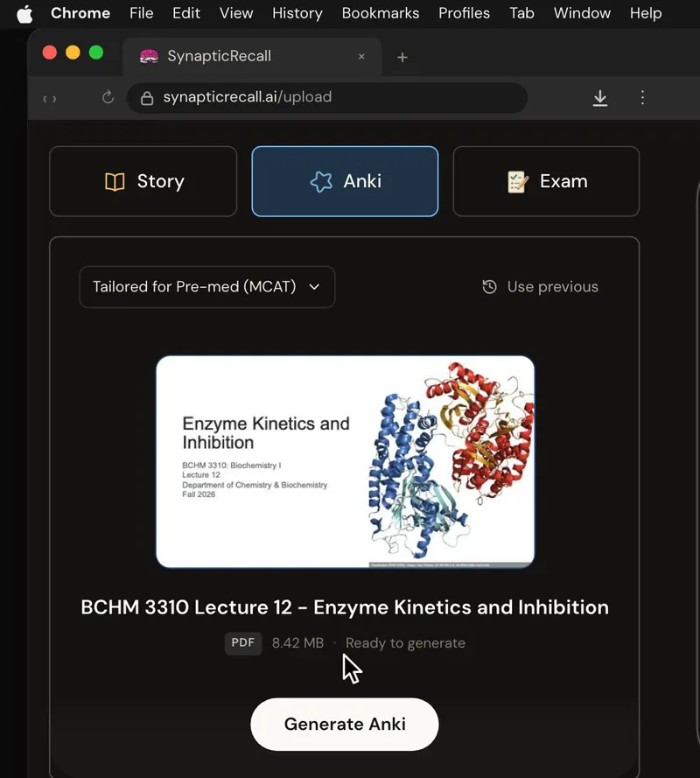Open the Edit menu
The width and height of the screenshot is (700, 778).
click(x=186, y=13)
